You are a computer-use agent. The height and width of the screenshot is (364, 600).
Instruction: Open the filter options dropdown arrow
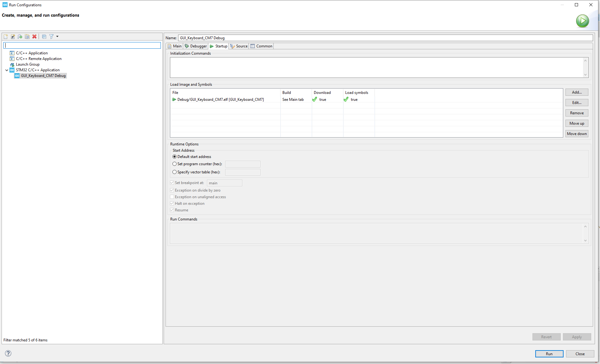[57, 37]
